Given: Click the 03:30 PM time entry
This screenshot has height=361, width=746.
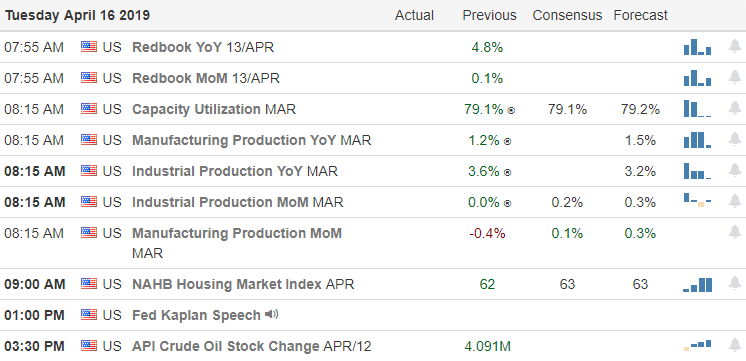Looking at the screenshot, I should tap(34, 346).
